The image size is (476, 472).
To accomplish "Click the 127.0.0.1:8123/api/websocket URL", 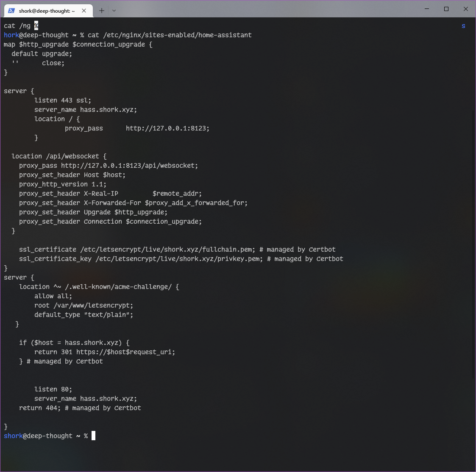I will [129, 166].
